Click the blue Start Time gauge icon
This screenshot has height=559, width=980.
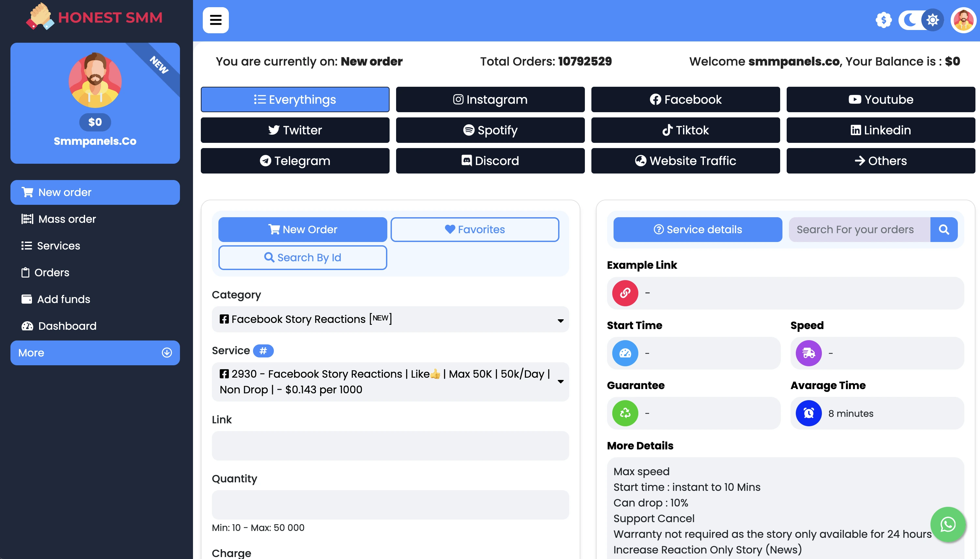[x=625, y=353]
